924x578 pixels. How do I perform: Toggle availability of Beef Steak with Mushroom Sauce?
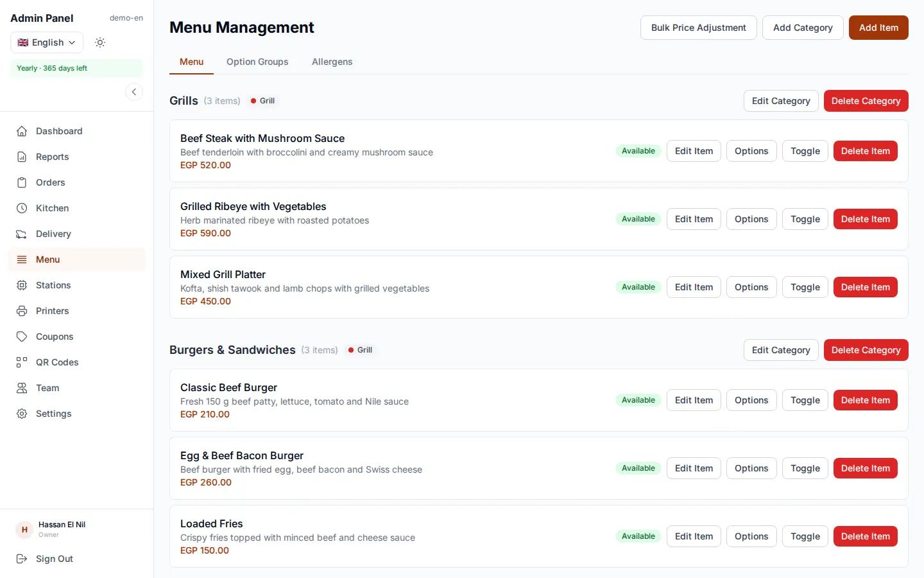click(x=805, y=151)
